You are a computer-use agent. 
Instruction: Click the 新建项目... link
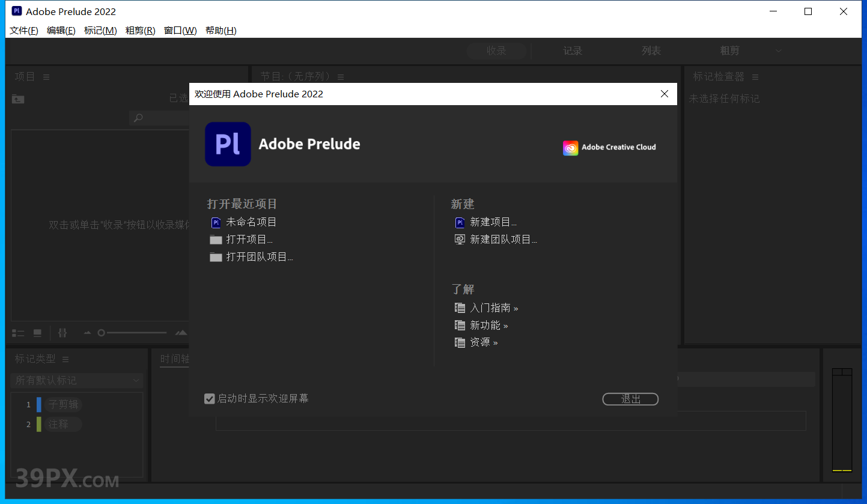[x=493, y=222]
